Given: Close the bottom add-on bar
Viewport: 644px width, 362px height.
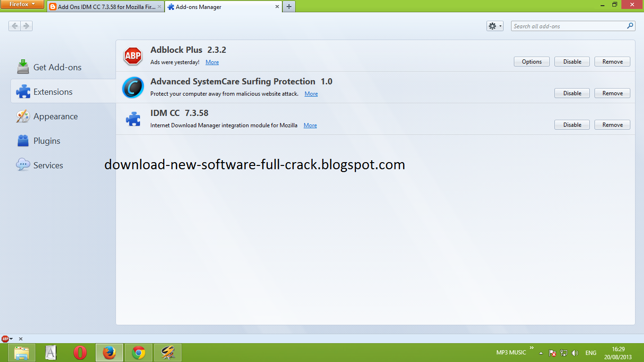Looking at the screenshot, I should coord(20,339).
